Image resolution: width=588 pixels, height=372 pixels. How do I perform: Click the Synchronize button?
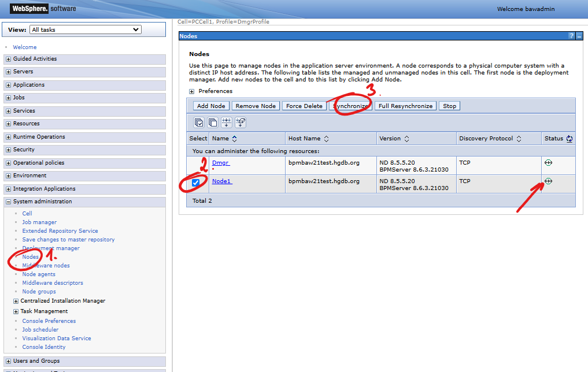350,106
